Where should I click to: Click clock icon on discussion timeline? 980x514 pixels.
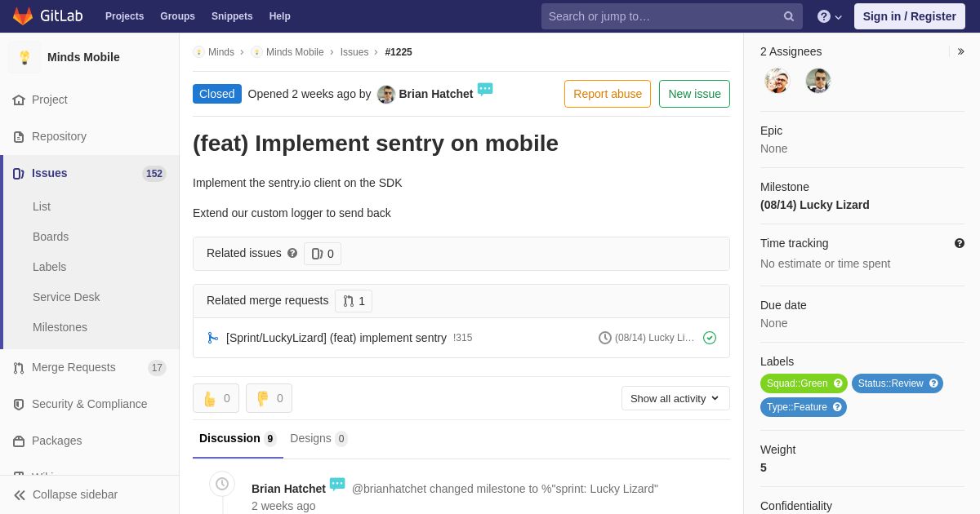click(222, 484)
